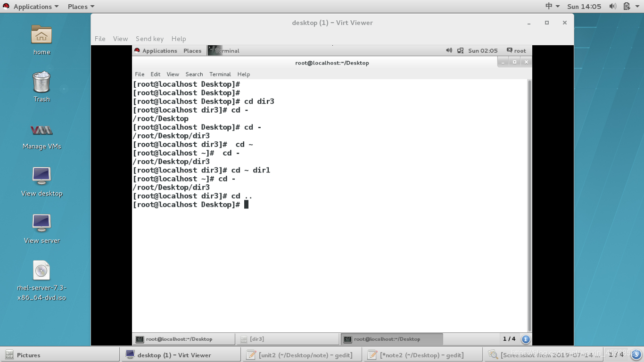Open the unit2 gedit window from taskbar
This screenshot has height=362, width=644.
click(302, 354)
